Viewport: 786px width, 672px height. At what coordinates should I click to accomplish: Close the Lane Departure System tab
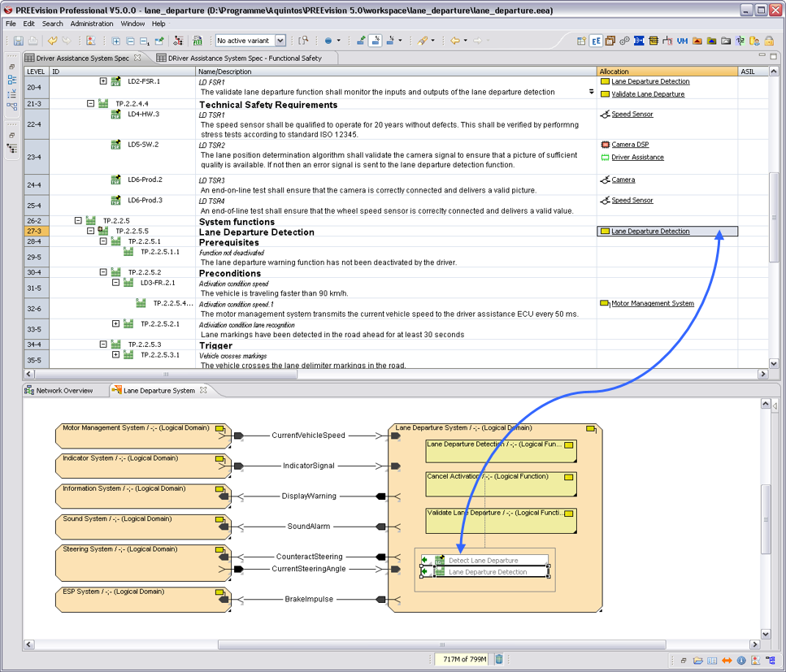(203, 390)
